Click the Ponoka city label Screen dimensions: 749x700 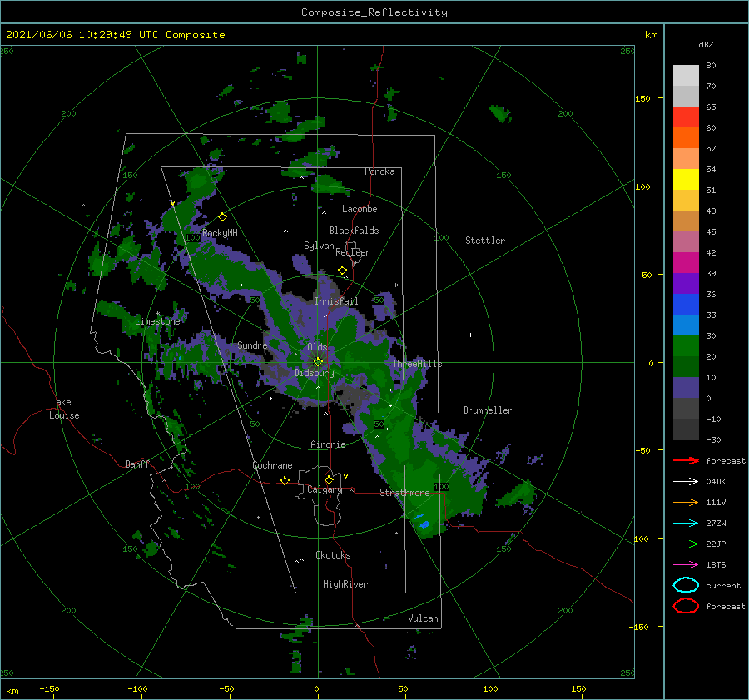pos(379,171)
